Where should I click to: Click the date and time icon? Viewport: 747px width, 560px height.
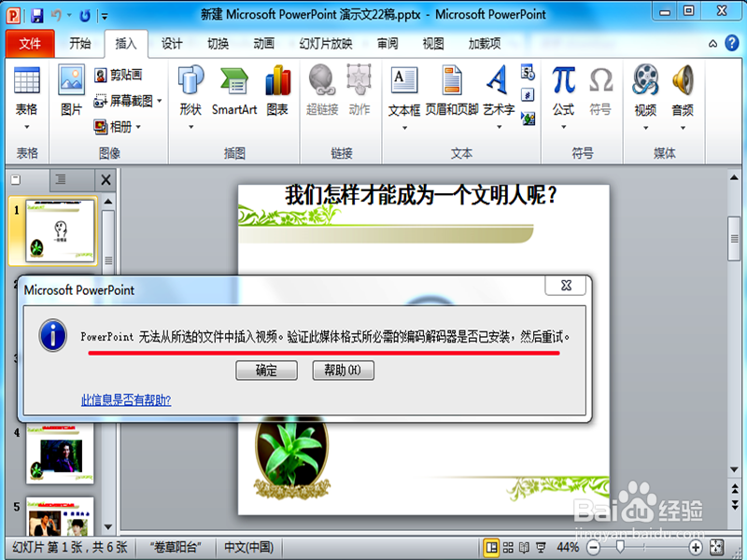point(528,72)
